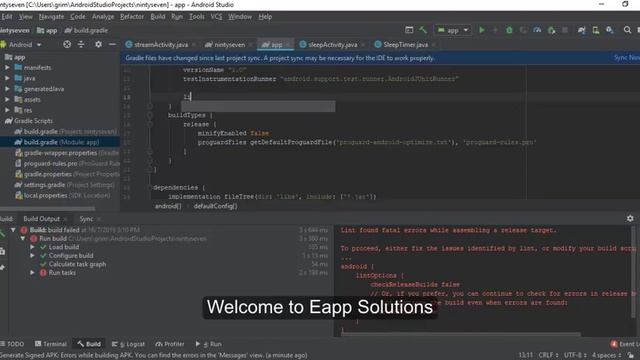Click UTF-8 encoding in status bar
This screenshot has width=640, height=360.
pos(576,355)
